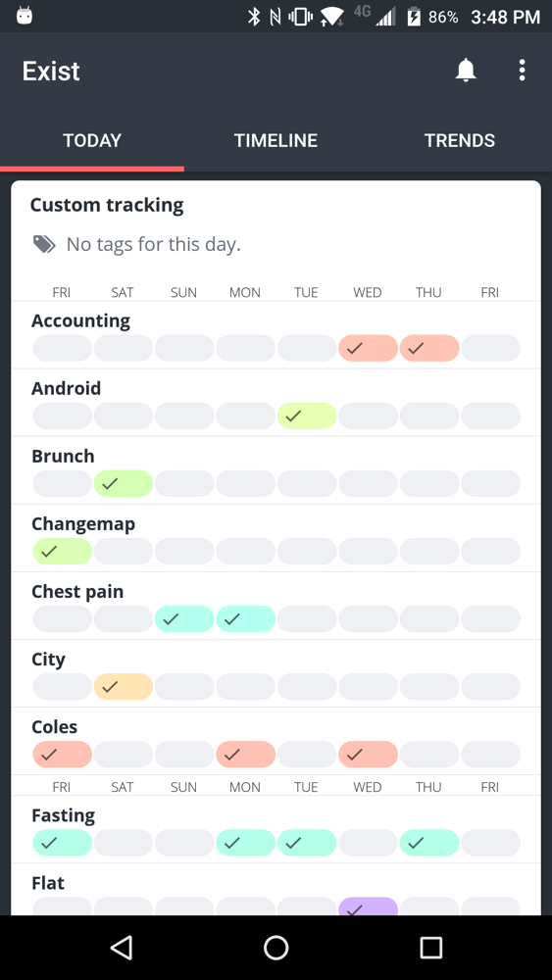Screen dimensions: 552x980
Task: Open the three-dot overflow menu
Action: 522,70
